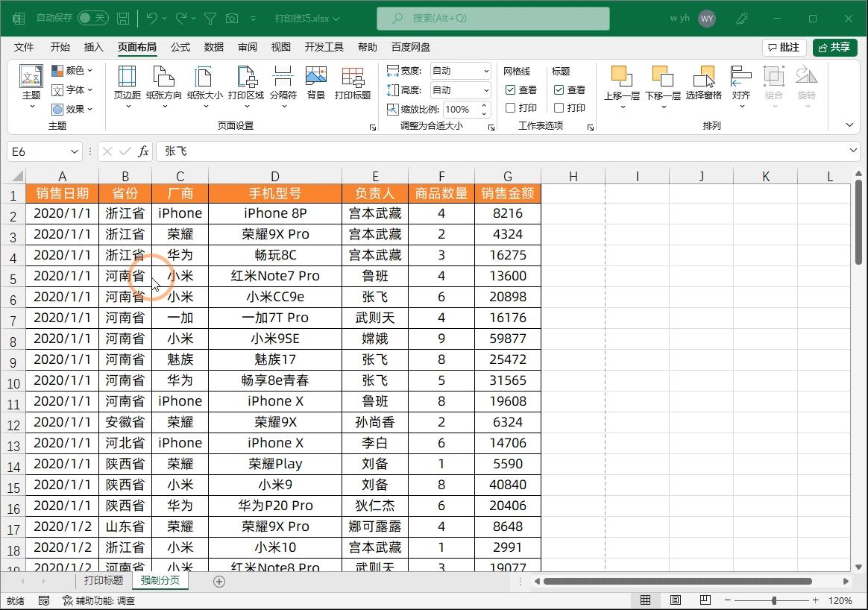This screenshot has width=868, height=610.
Task: Click the 共享 share button
Action: [834, 46]
